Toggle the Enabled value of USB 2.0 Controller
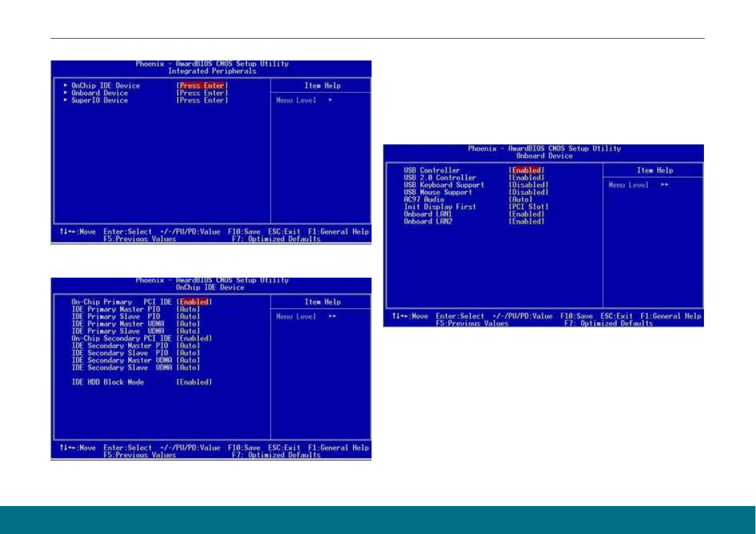This screenshot has height=534, width=756. (x=527, y=177)
